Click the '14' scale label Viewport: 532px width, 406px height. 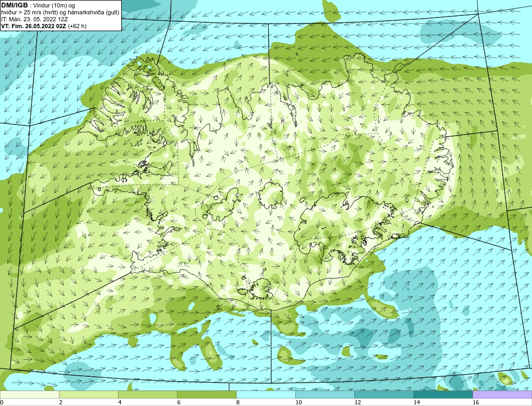(x=417, y=402)
